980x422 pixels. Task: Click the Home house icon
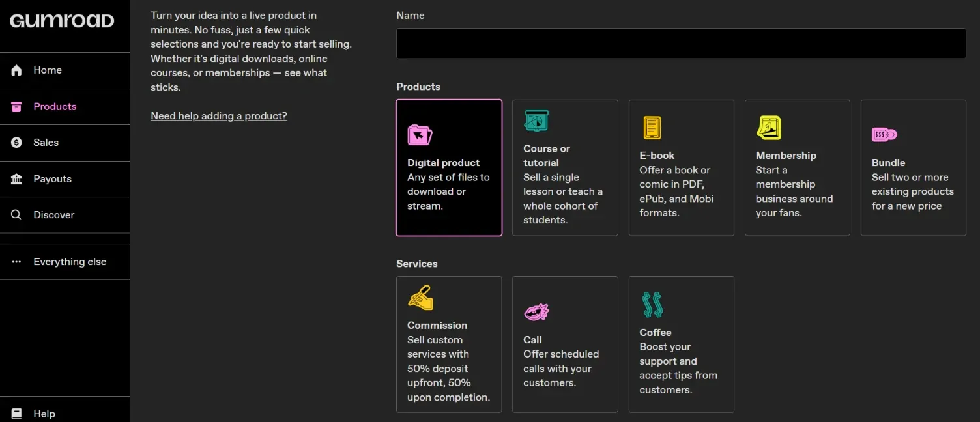click(x=17, y=70)
